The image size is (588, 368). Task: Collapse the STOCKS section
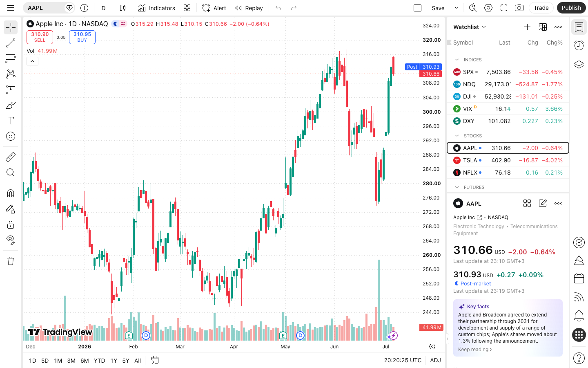[x=457, y=136]
